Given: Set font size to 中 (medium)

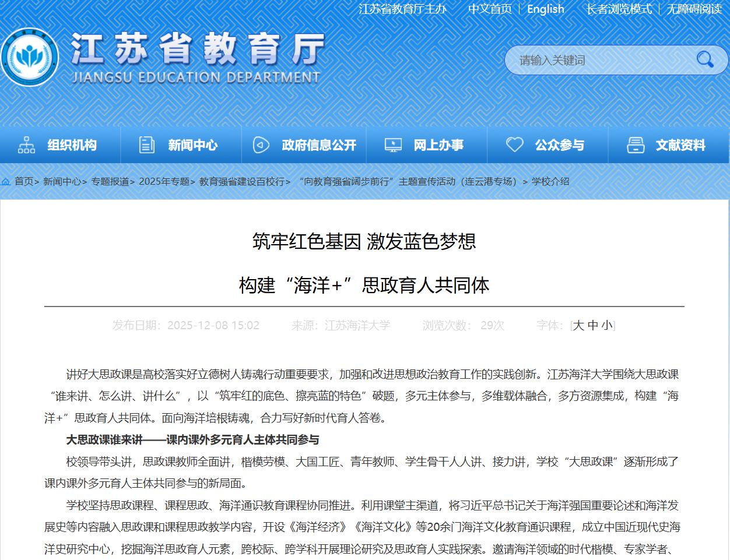Looking at the screenshot, I should (x=593, y=325).
